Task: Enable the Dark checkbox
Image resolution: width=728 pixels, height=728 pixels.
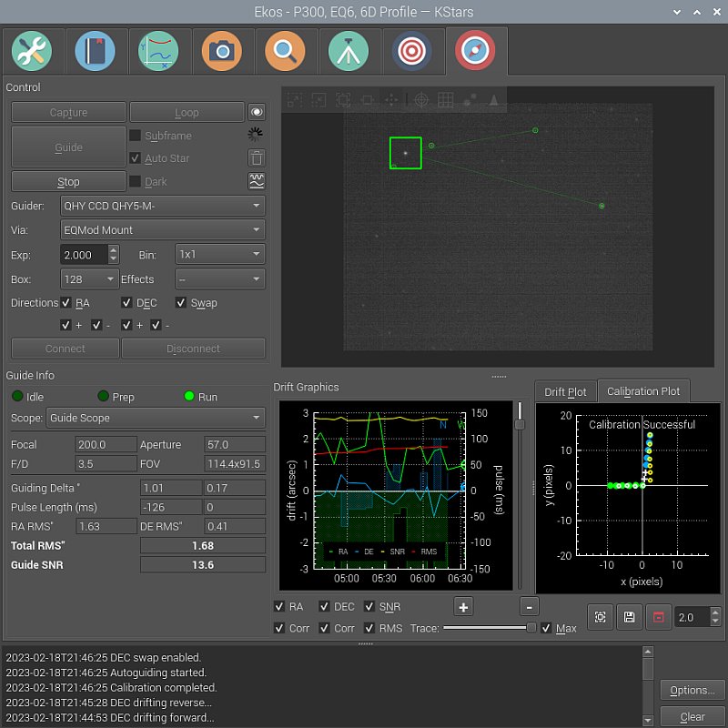Action: pos(135,181)
